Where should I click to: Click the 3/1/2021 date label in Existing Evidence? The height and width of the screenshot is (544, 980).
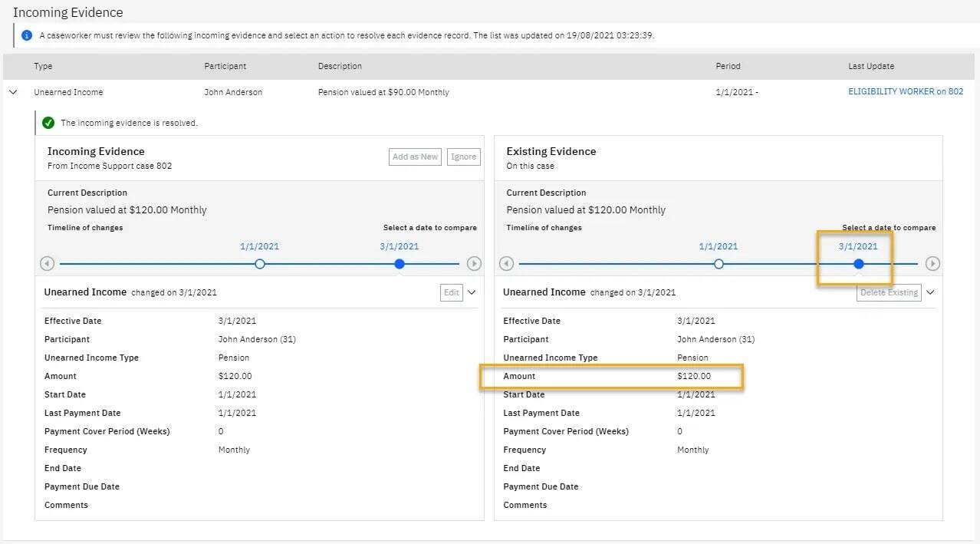click(x=858, y=246)
